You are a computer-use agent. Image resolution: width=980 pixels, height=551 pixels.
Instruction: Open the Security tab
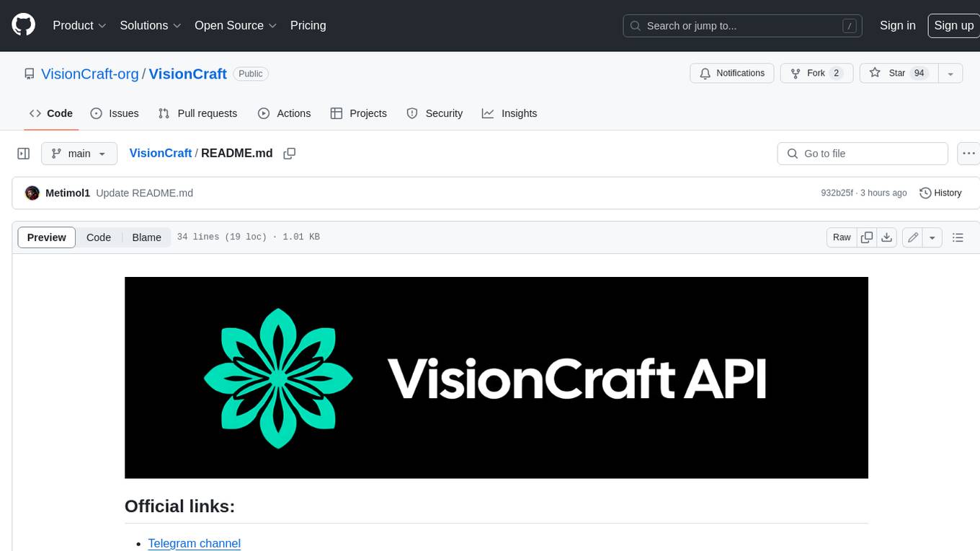click(x=435, y=113)
